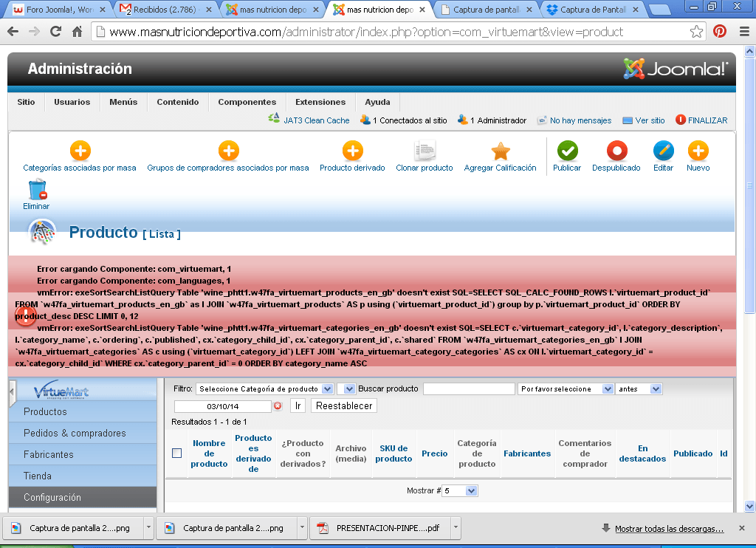Click the blue Editar pencil icon
Screen dimensions: 756x548
tap(664, 151)
